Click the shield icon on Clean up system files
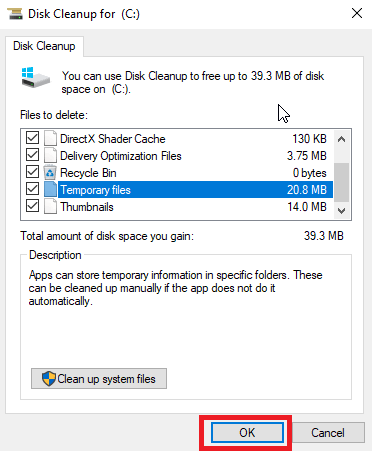The image size is (372, 451). click(x=49, y=379)
